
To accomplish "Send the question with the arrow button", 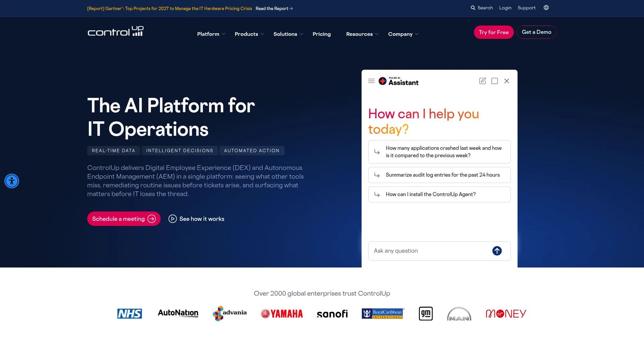I will pyautogui.click(x=497, y=251).
